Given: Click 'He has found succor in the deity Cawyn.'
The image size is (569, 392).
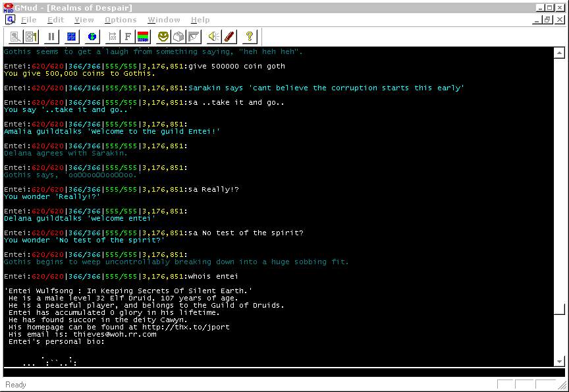Looking at the screenshot, I should [x=98, y=320].
